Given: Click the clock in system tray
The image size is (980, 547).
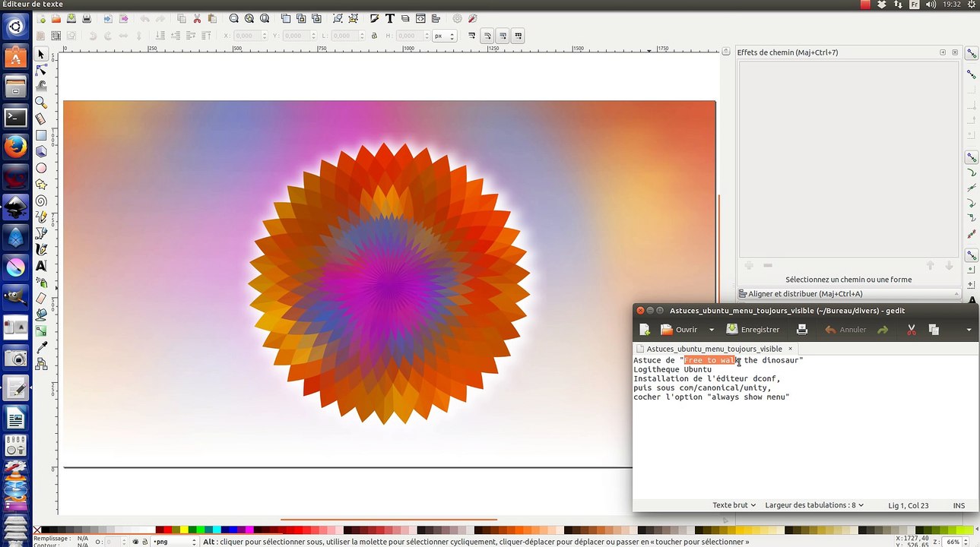Looking at the screenshot, I should [951, 5].
